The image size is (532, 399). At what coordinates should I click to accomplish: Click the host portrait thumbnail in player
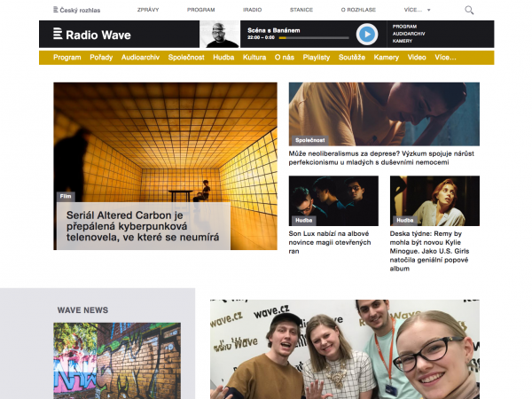[220, 35]
